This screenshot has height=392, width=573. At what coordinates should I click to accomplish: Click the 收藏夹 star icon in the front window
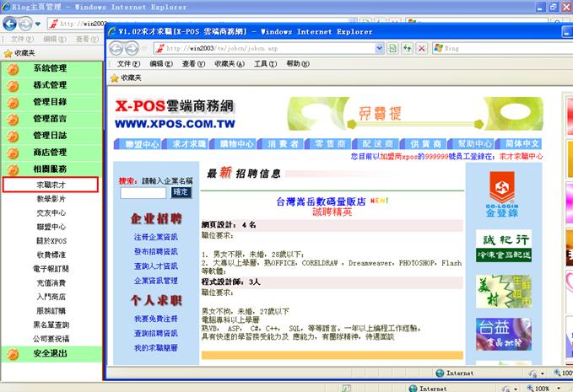click(x=116, y=78)
